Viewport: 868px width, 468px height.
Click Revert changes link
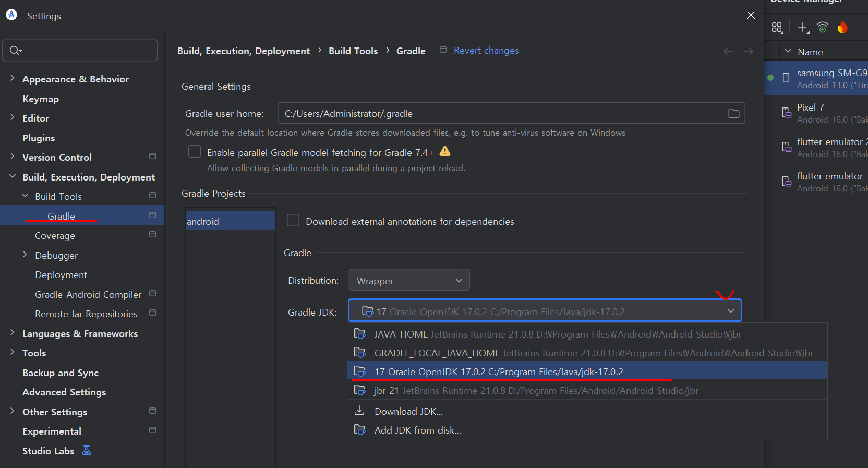tap(486, 51)
